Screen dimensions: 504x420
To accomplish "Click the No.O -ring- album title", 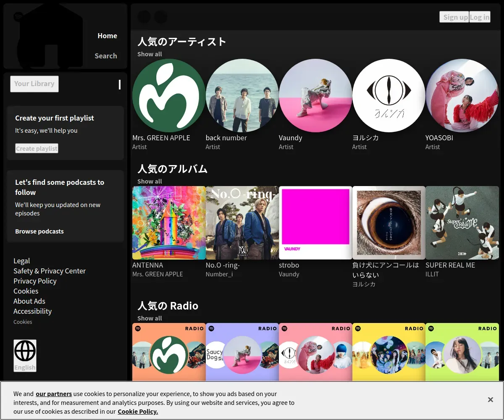I will tap(223, 265).
